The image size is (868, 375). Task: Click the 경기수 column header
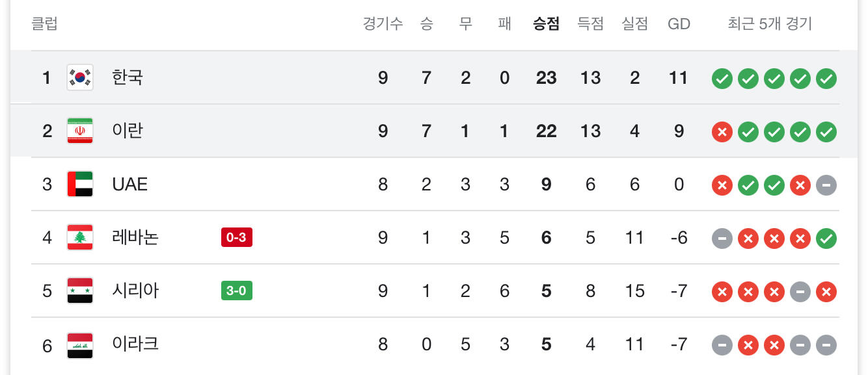pos(383,24)
